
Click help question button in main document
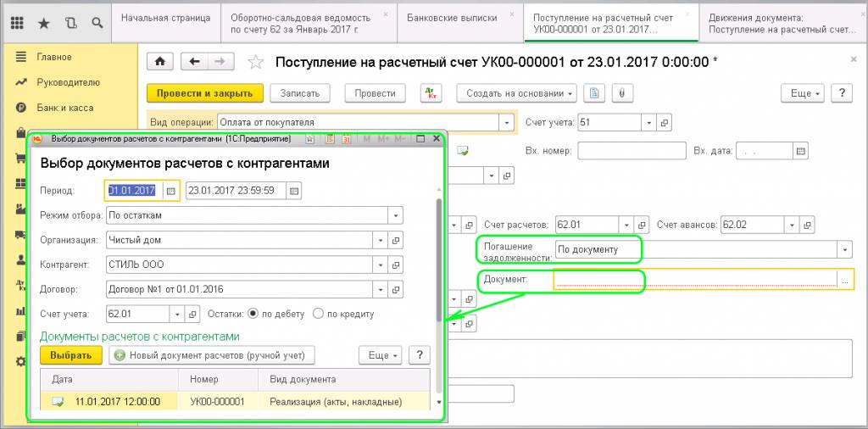(x=842, y=93)
